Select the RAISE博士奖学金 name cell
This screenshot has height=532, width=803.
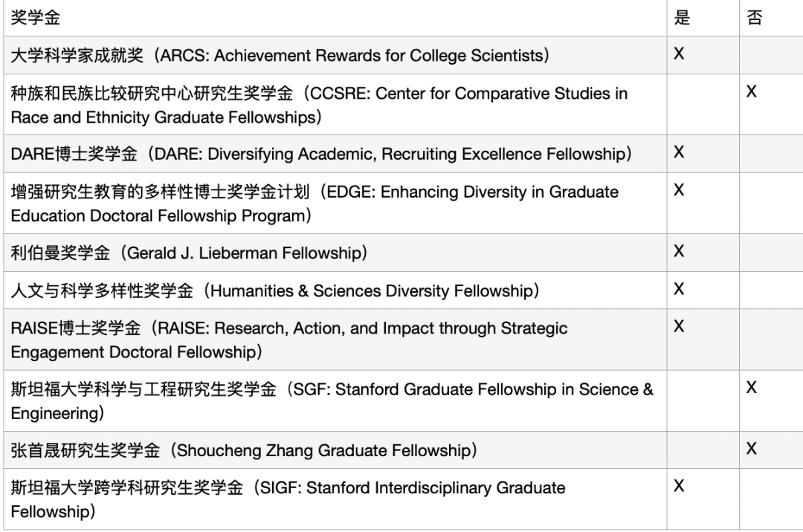coord(290,340)
